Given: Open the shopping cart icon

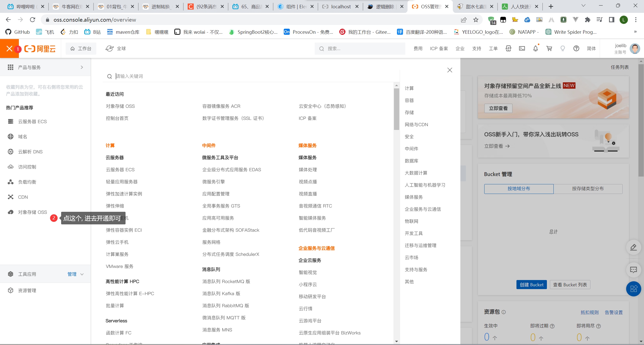Looking at the screenshot, I should pos(549,49).
